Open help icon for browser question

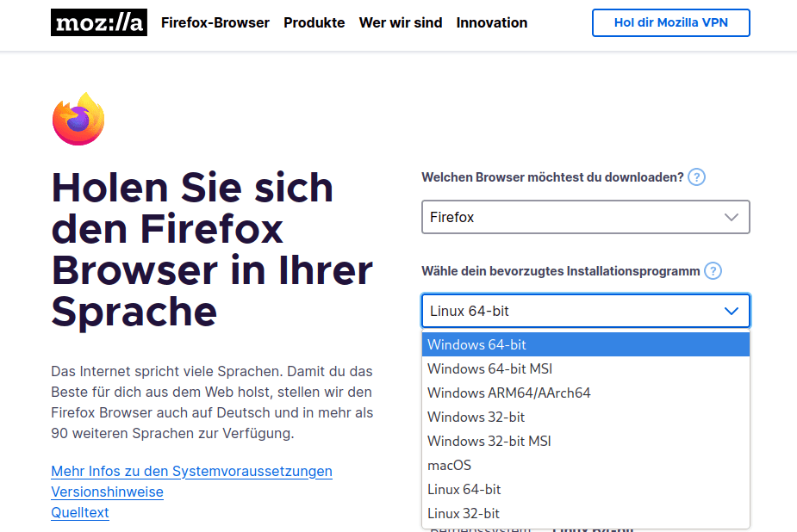click(696, 177)
